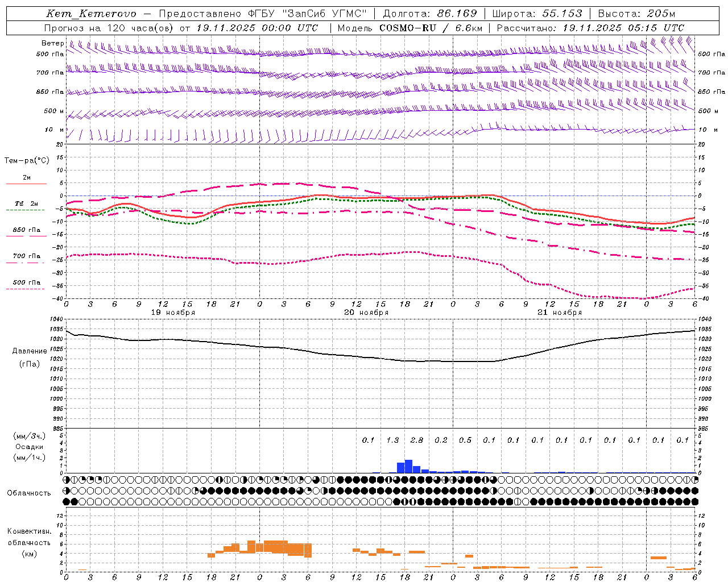The height and width of the screenshot is (582, 728).
Task: Click the 'Конвективн.' convective cloud label
Action: point(30,531)
